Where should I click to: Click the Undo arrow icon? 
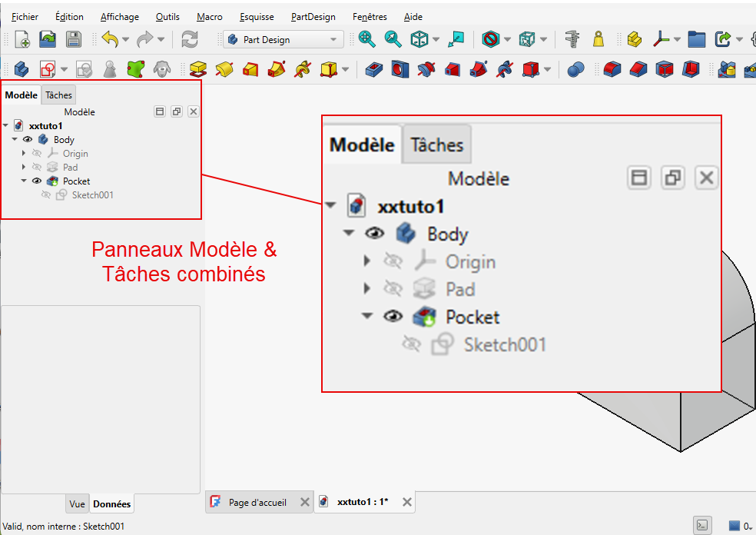111,39
